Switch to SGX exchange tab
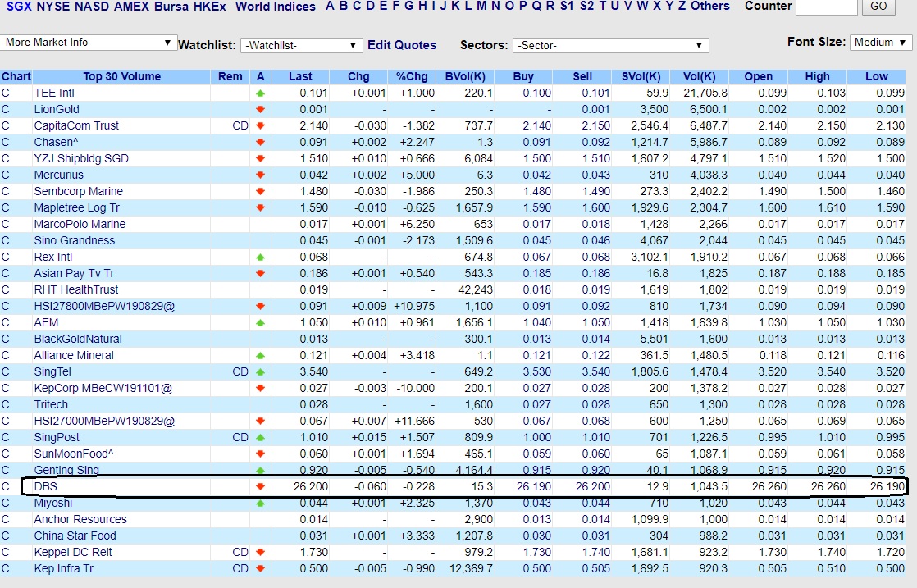This screenshot has height=588, width=917. (x=19, y=7)
